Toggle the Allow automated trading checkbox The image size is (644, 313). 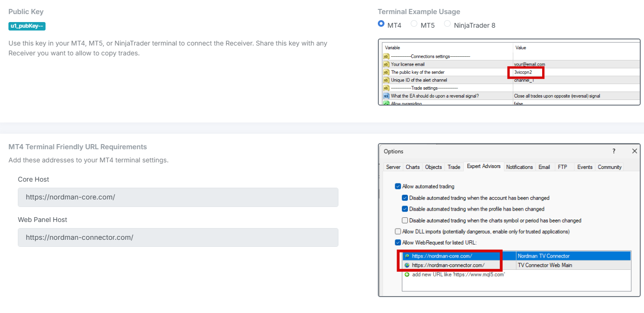tap(398, 186)
